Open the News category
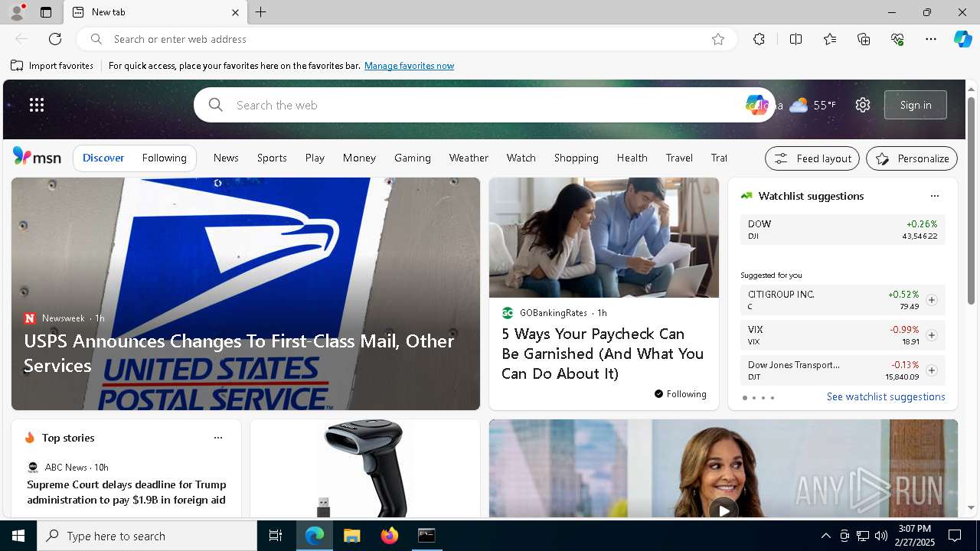This screenshot has height=551, width=980. 226,158
